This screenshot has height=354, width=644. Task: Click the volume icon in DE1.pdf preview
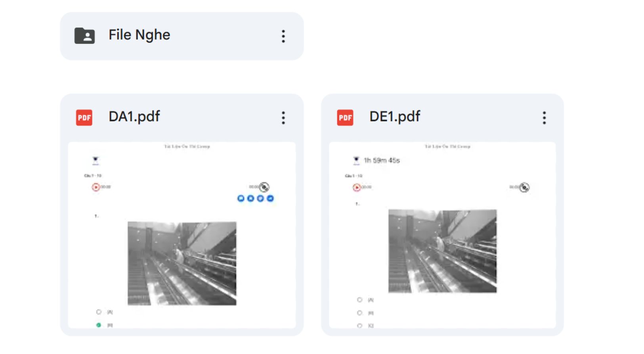click(525, 187)
